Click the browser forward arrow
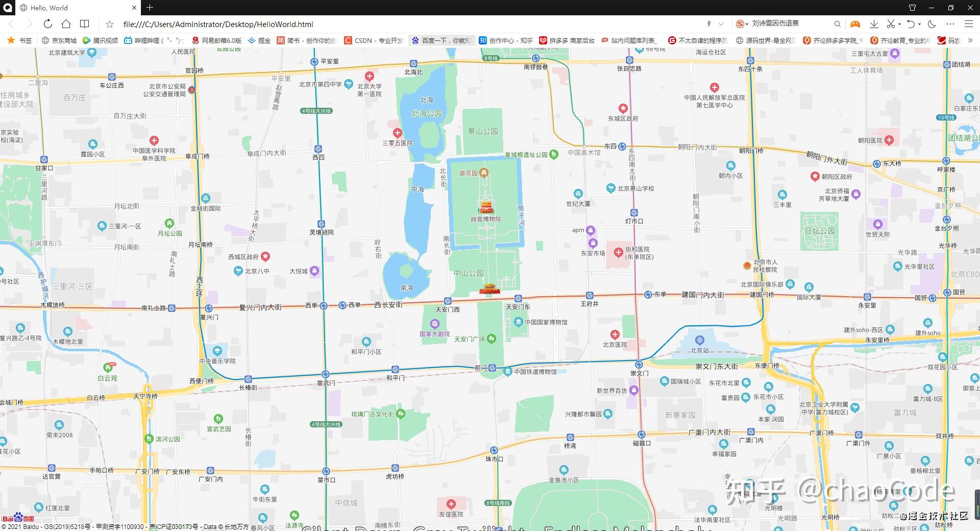 (30, 24)
